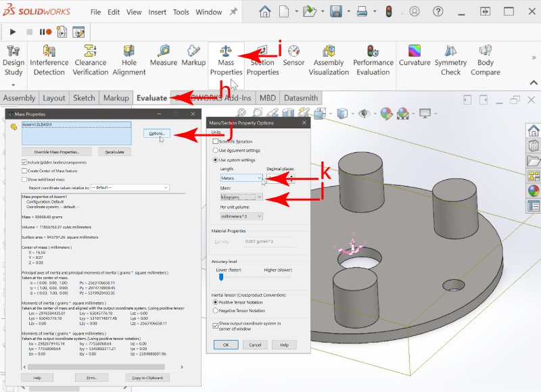Select Use document settings option
Screen dimensions: 541x392
(216, 150)
